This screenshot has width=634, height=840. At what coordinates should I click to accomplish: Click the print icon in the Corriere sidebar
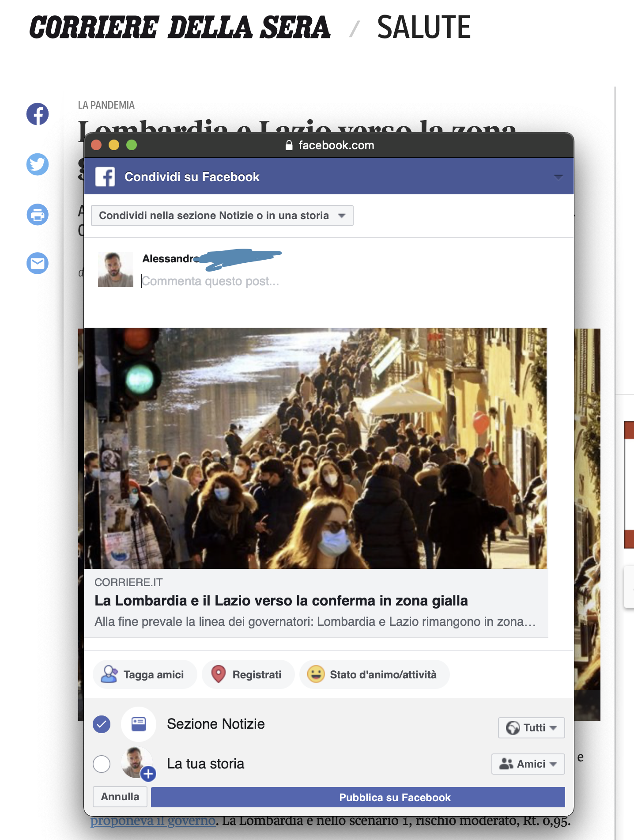[38, 215]
